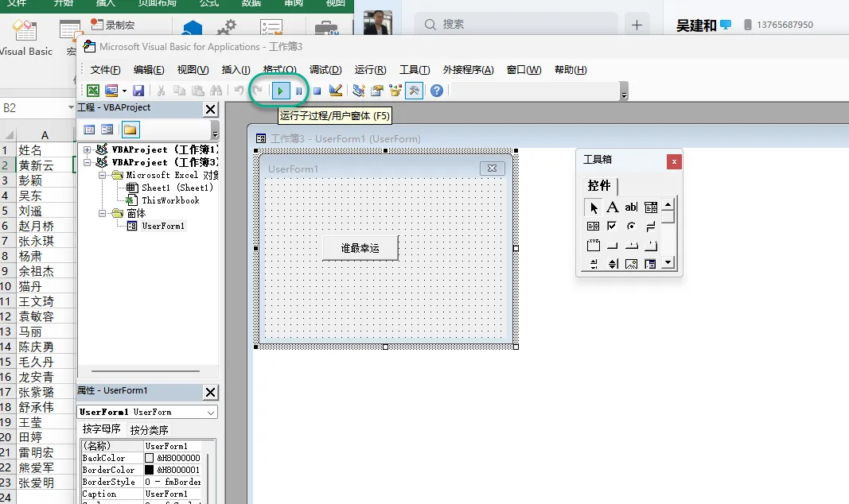This screenshot has width=849, height=504.
Task: Toggle Design Mode in the VBA toolbar
Action: pyautogui.click(x=336, y=91)
